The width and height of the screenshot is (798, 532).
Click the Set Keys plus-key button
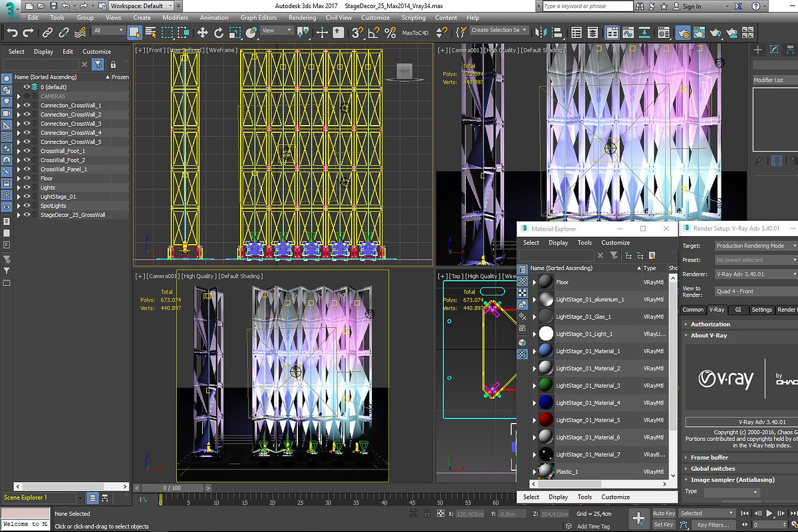pos(638,519)
